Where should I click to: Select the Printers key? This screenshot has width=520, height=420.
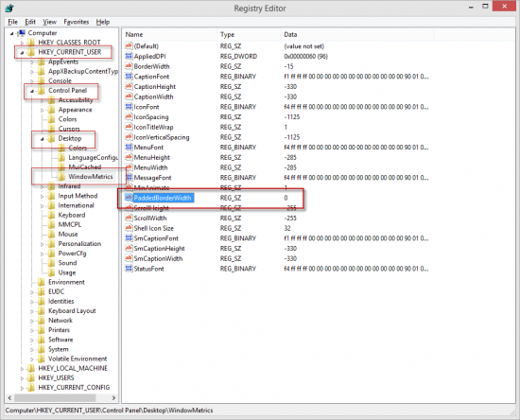coord(59,330)
